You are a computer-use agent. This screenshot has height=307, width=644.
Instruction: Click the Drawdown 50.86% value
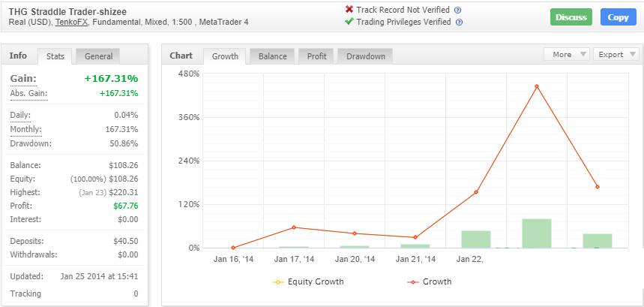point(122,144)
